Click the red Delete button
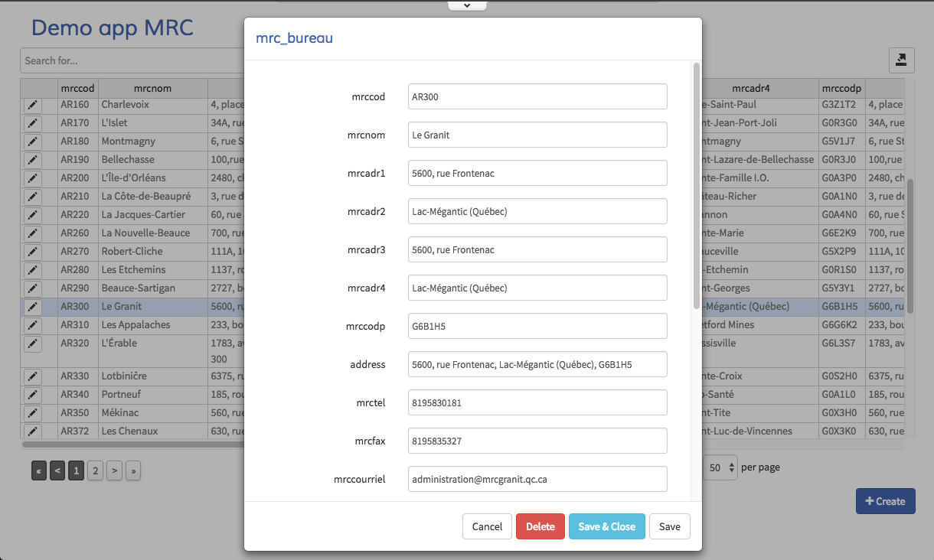The height and width of the screenshot is (560, 934). [540, 526]
